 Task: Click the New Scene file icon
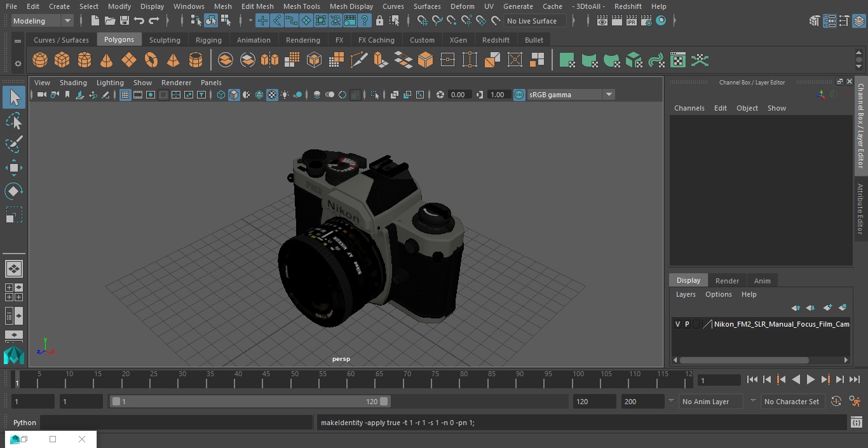tap(95, 21)
